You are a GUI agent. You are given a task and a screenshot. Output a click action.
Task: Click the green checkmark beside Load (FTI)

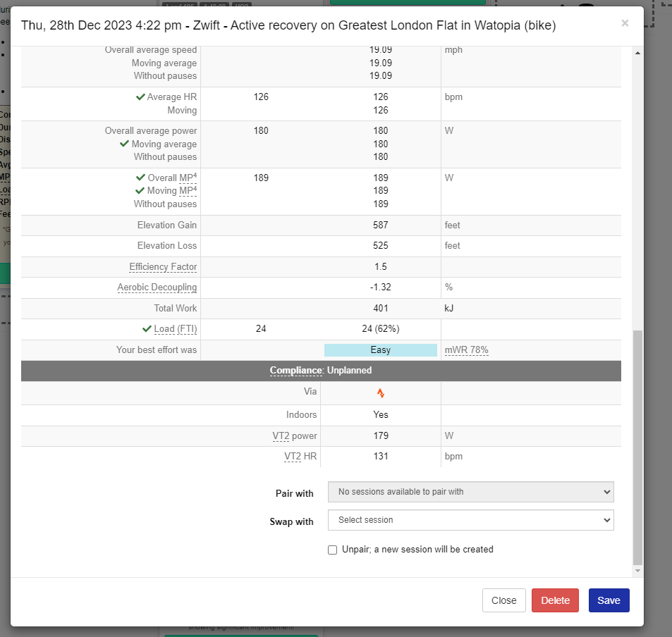[147, 328]
